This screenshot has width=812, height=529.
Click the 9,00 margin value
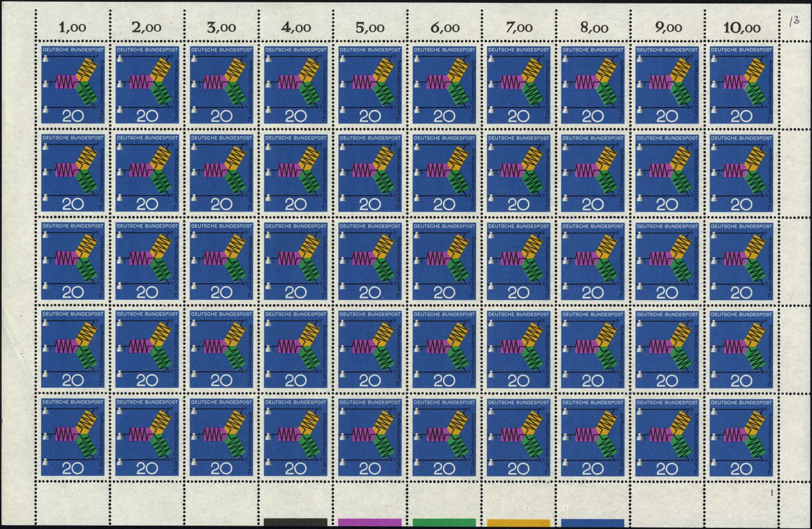[667, 27]
